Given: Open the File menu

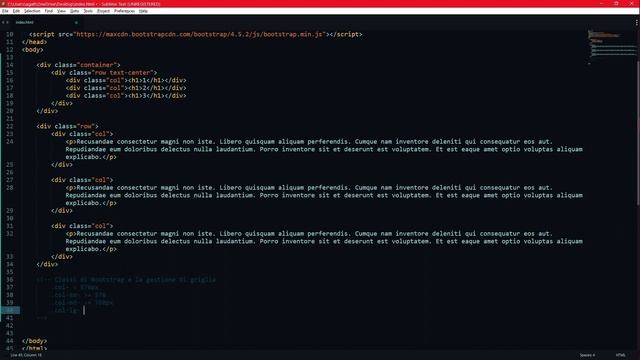Looking at the screenshot, I should click(5, 11).
